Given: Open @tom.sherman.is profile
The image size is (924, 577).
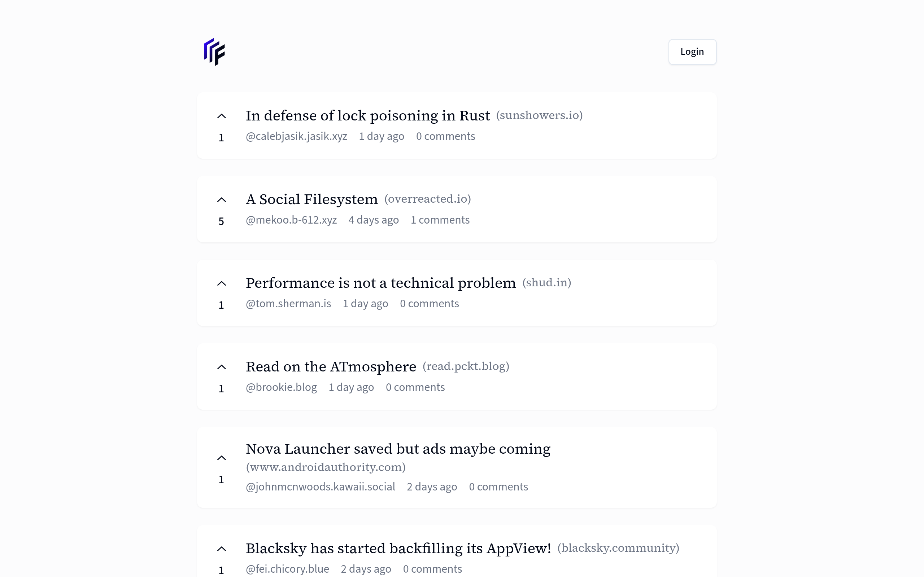Looking at the screenshot, I should point(289,303).
